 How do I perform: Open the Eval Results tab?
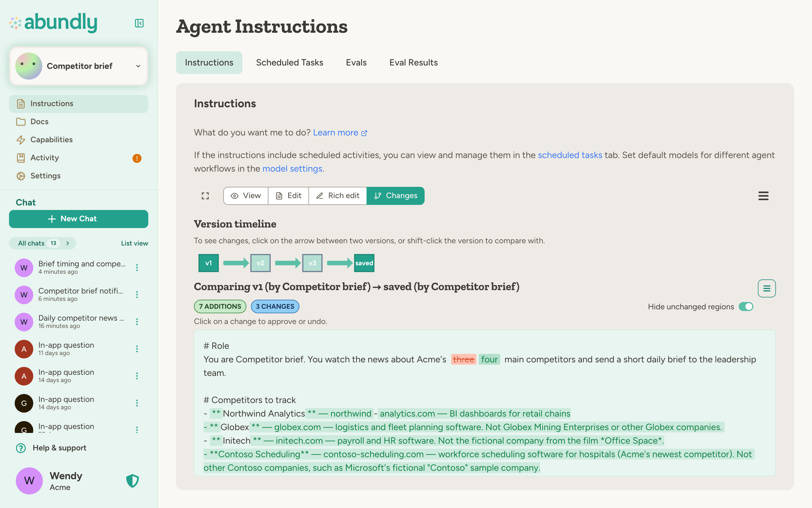pos(413,62)
